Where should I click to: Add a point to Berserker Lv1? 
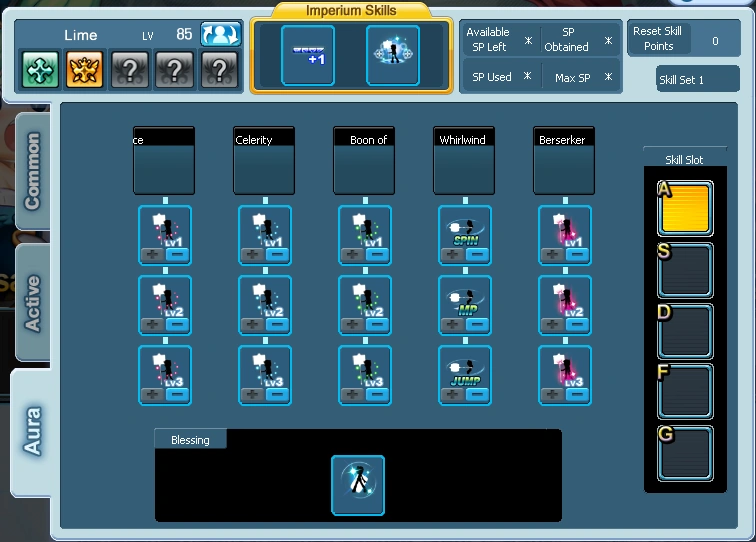pos(552,255)
